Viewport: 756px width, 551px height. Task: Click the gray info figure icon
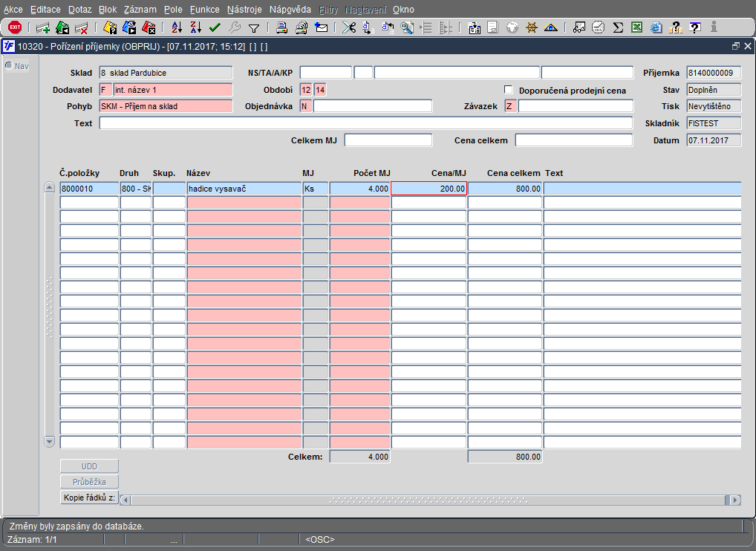[x=714, y=27]
